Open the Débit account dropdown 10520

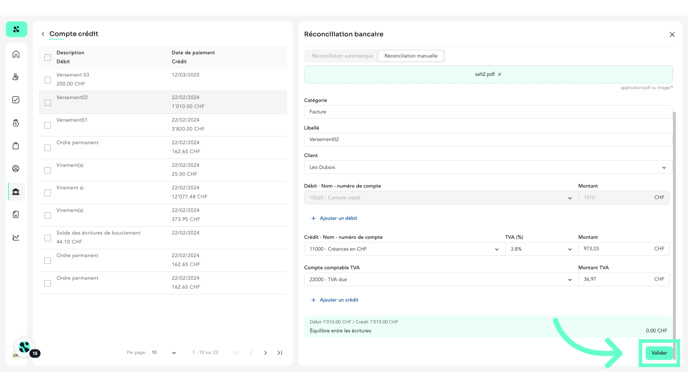(440, 198)
